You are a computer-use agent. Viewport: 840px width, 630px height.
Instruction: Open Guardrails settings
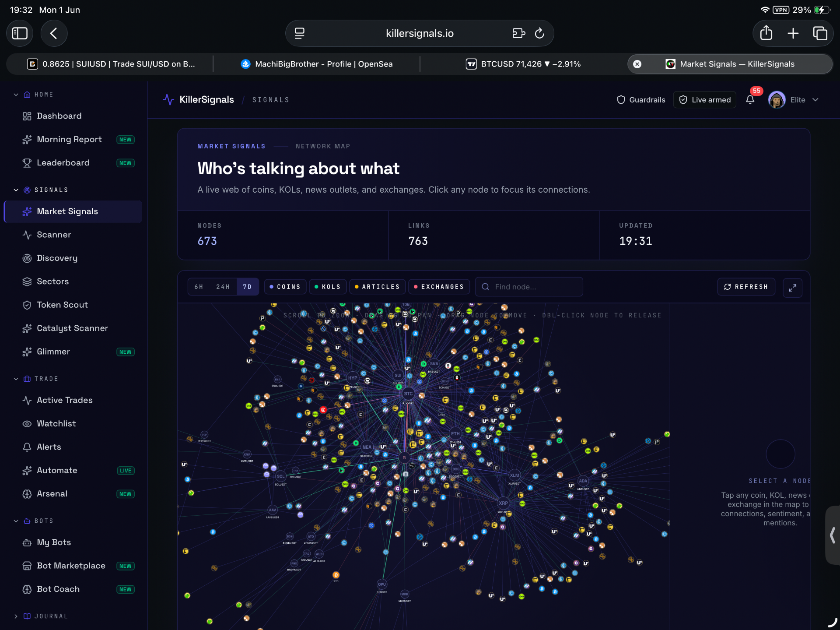[641, 100]
